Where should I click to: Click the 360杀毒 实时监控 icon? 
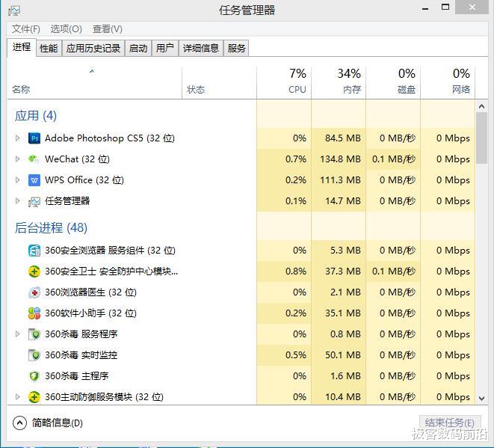coord(34,355)
